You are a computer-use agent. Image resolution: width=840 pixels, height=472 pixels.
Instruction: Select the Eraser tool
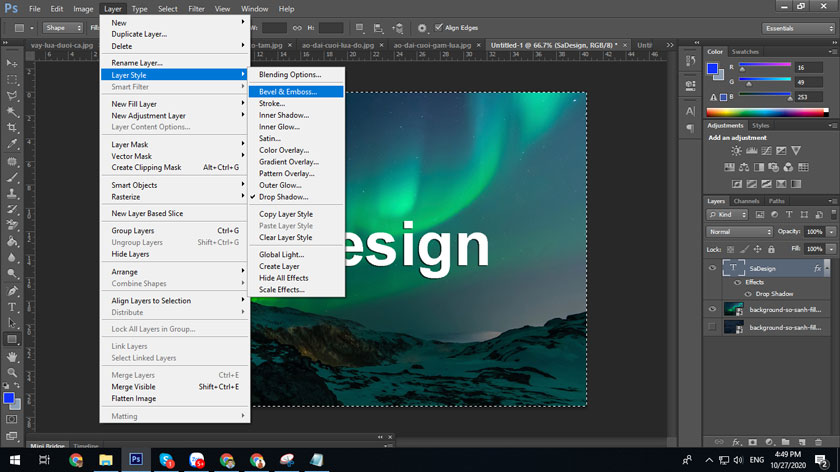click(12, 226)
